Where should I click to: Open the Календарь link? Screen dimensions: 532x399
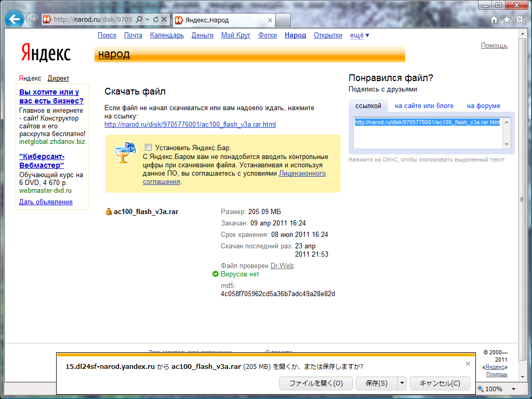pos(167,35)
